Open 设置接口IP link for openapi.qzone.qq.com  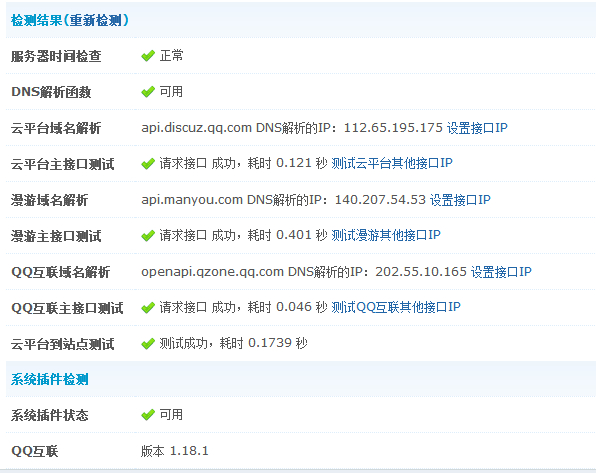click(501, 271)
